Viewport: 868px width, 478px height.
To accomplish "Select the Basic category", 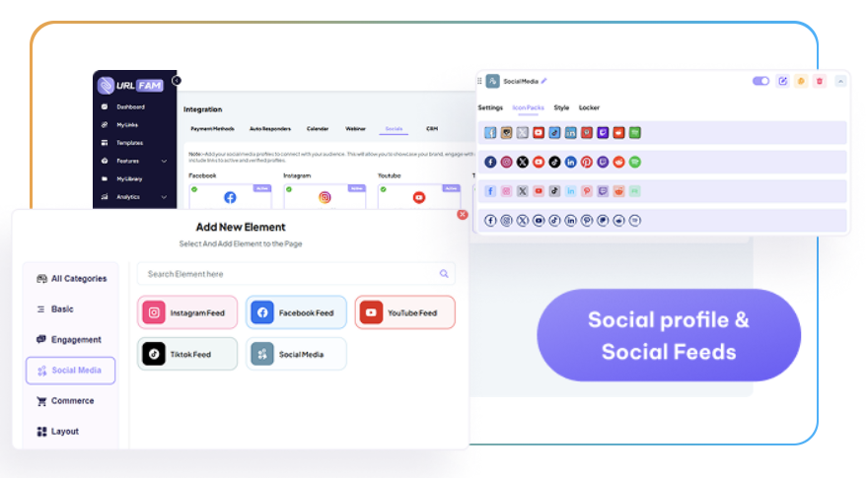I will tap(55, 309).
